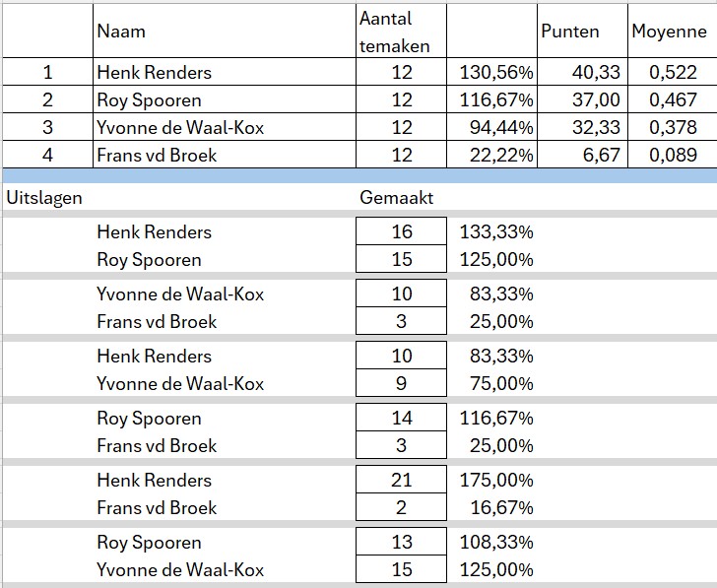
Task: Click the 175,00% percentage cell
Action: click(496, 480)
